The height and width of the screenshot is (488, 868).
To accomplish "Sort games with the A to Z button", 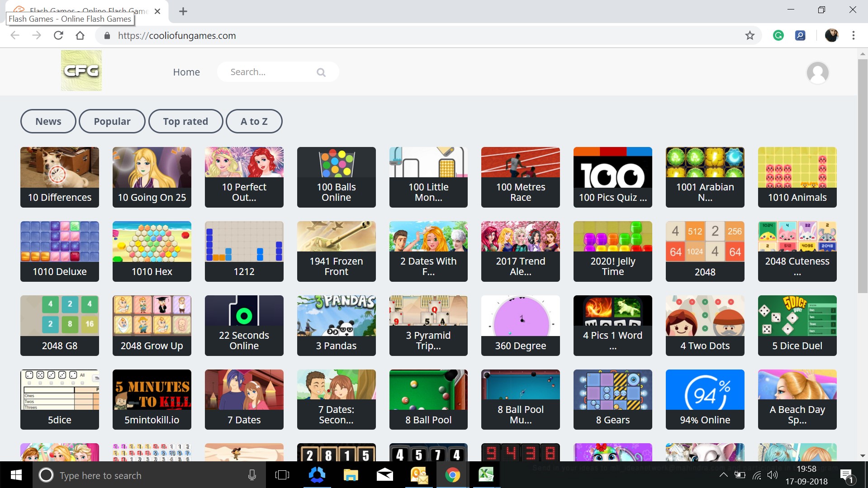I will coord(254,121).
